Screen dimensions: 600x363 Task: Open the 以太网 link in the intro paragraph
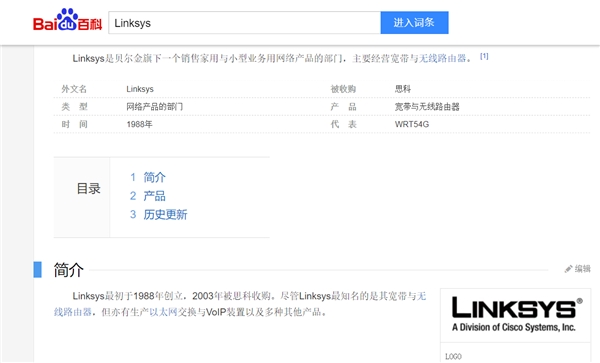163,312
